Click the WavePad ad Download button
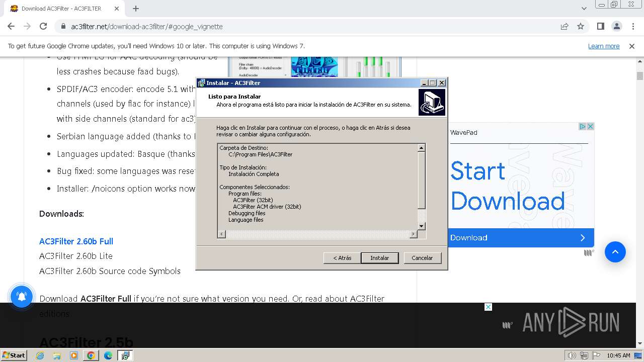Screen dimensions: 644x362 coord(521,238)
